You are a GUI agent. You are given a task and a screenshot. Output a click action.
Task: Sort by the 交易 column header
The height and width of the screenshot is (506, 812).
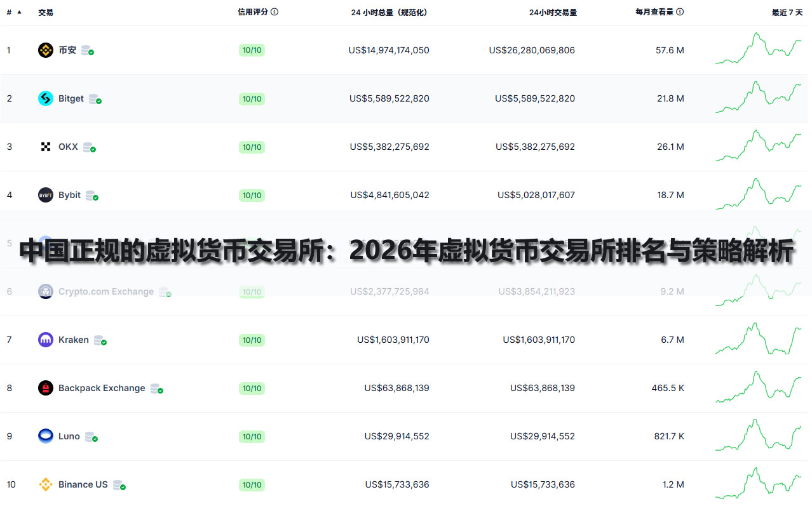[x=46, y=12]
